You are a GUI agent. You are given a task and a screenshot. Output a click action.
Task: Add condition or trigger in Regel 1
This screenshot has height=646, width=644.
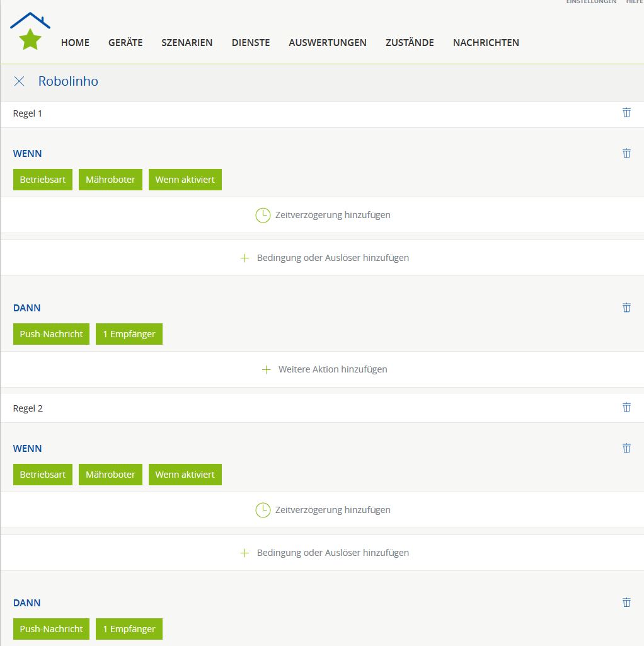tap(325, 258)
